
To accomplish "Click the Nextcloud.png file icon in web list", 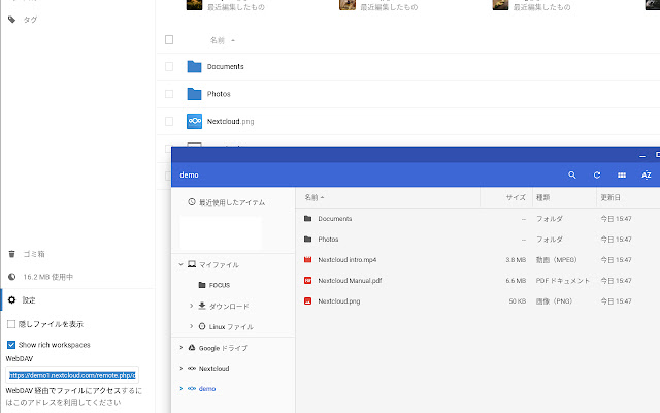I will [195, 122].
